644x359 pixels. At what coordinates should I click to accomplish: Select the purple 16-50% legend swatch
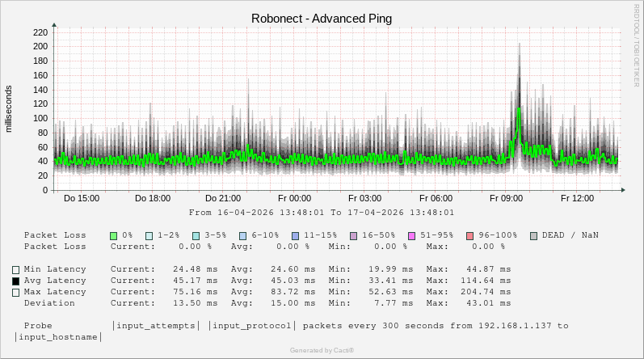tap(353, 235)
